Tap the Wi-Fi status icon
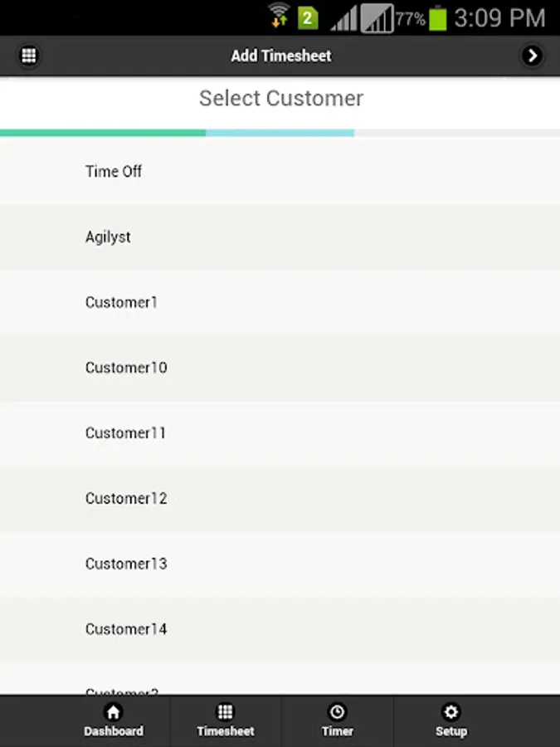Image resolution: width=560 pixels, height=747 pixels. point(279,16)
